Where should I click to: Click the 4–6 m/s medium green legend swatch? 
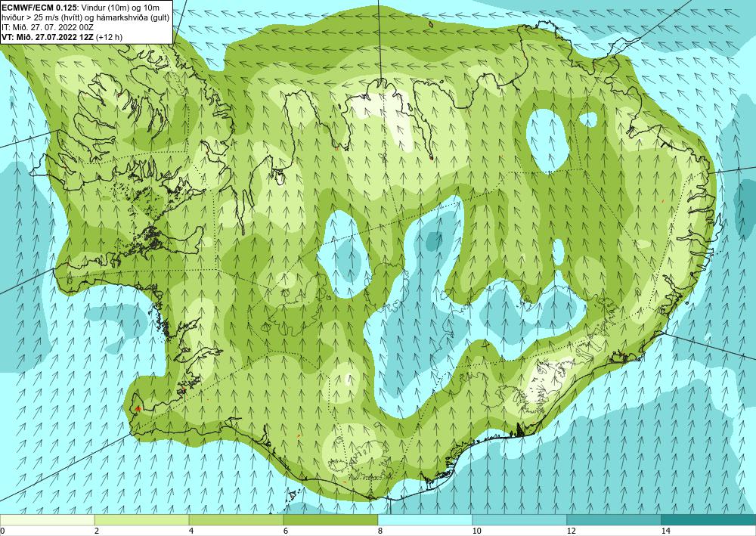point(236,519)
